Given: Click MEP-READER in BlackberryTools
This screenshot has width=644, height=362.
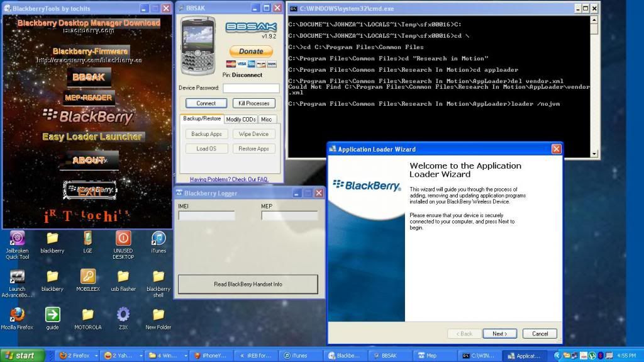Looking at the screenshot, I should click(x=88, y=98).
